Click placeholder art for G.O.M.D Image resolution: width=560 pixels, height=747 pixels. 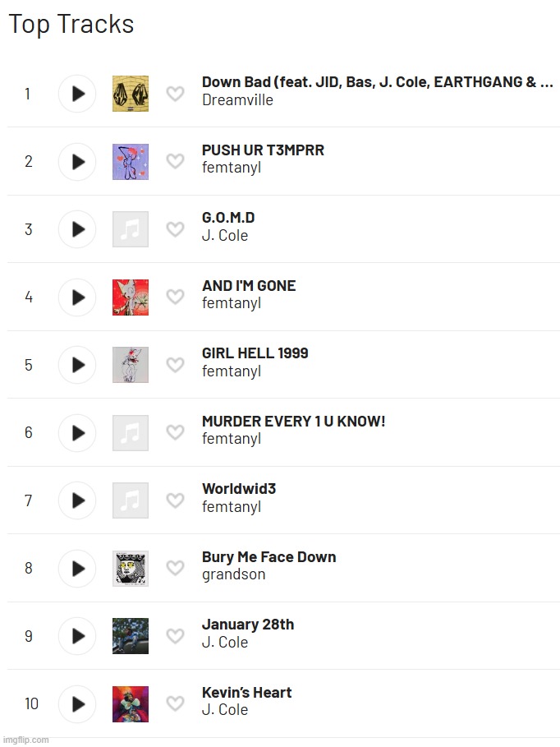point(131,229)
